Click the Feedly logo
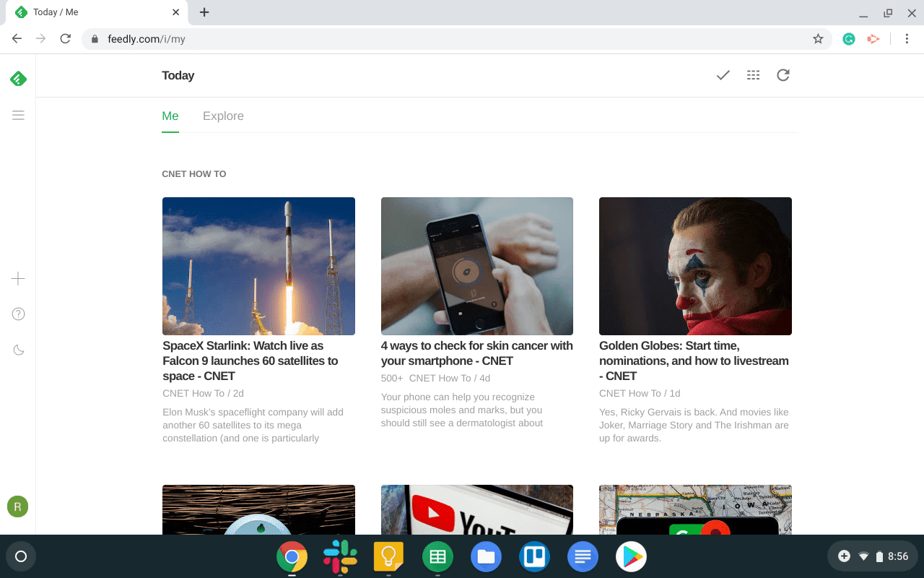This screenshot has height=578, width=924. (17, 78)
